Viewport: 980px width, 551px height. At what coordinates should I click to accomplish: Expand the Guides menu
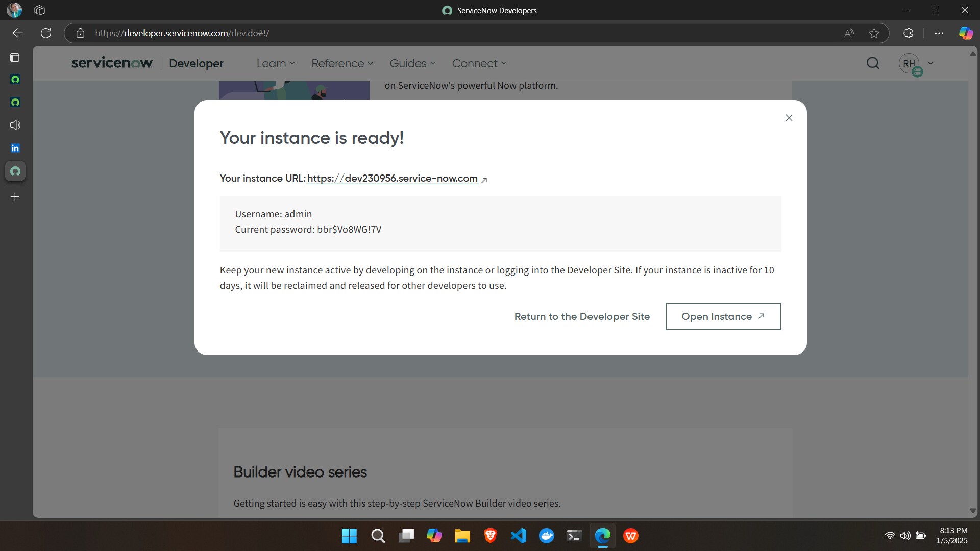pyautogui.click(x=412, y=63)
